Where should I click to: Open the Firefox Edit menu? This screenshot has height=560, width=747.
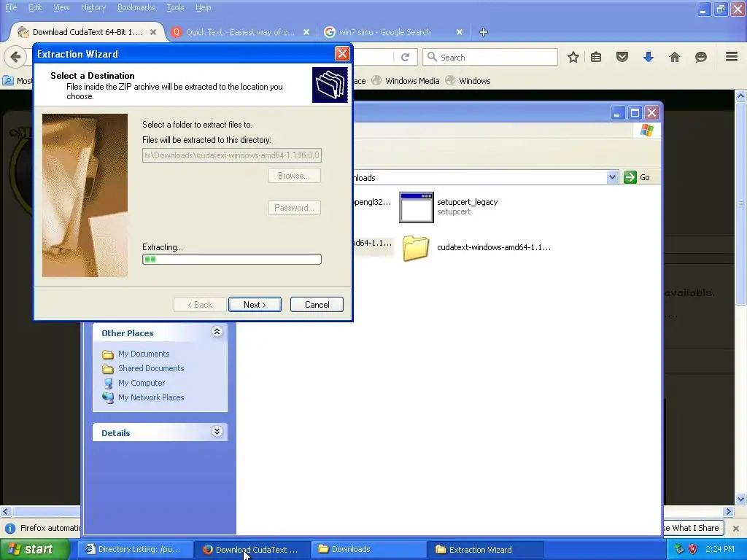pyautogui.click(x=35, y=7)
